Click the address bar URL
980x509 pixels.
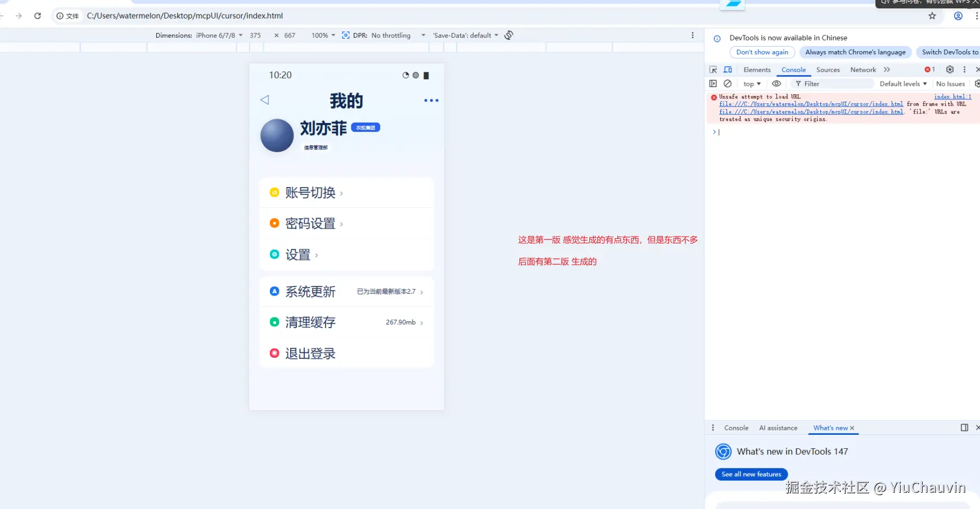coord(185,16)
